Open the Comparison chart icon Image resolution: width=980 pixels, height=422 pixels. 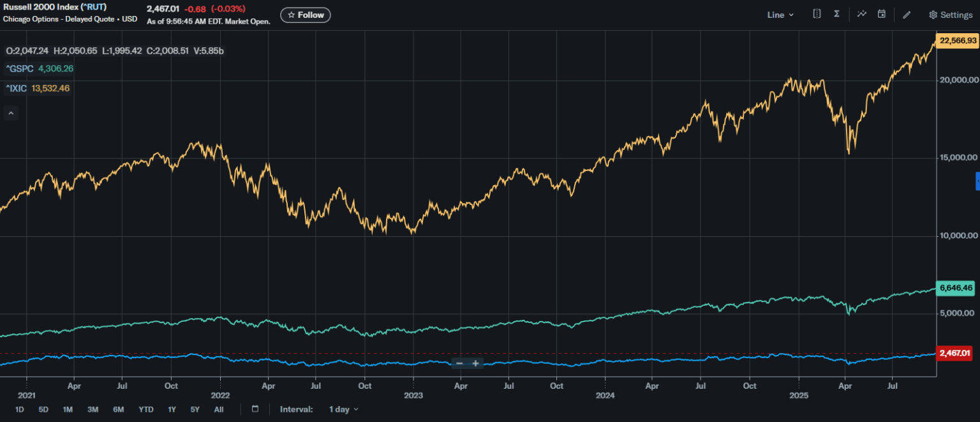862,14
